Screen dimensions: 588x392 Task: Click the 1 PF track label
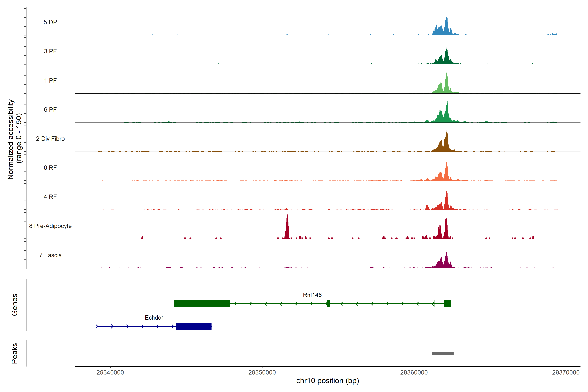click(50, 81)
